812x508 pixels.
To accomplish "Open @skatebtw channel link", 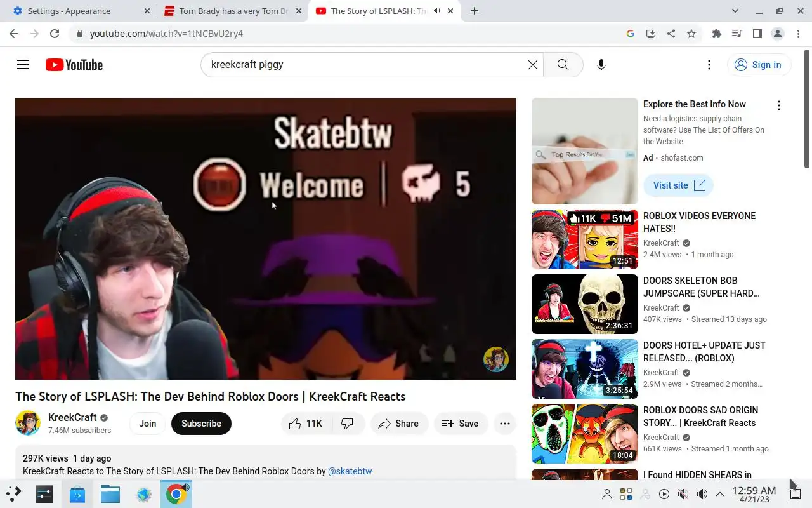I will click(x=350, y=471).
